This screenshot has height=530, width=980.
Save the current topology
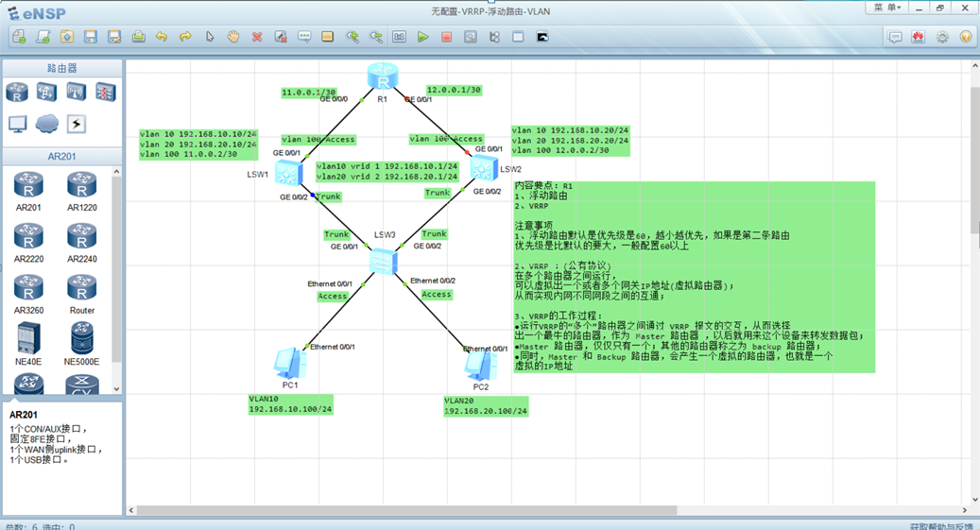tap(91, 37)
